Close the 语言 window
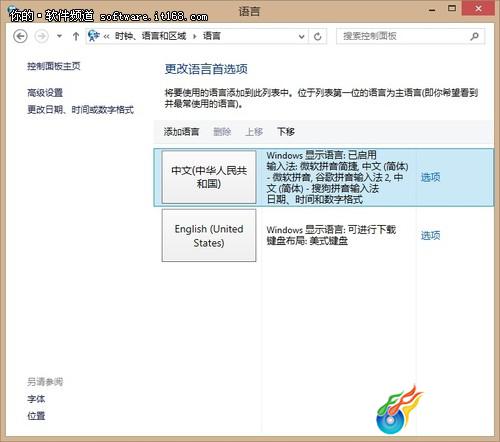 pyautogui.click(x=478, y=9)
